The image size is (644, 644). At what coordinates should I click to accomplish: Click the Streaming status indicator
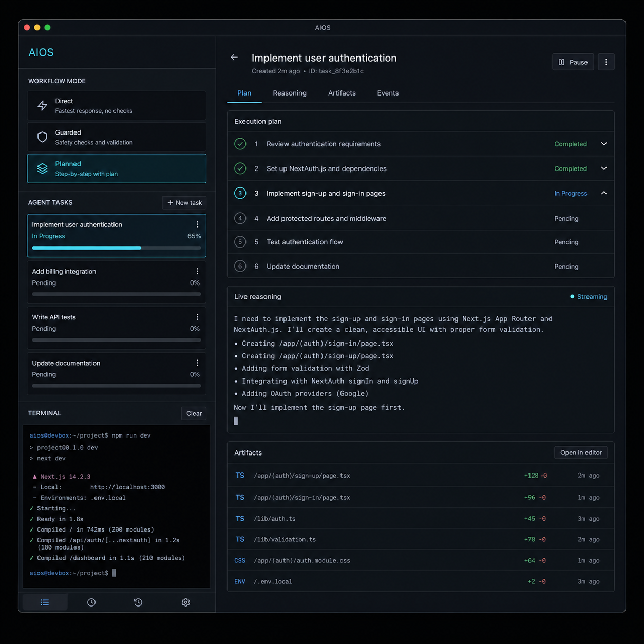(589, 297)
